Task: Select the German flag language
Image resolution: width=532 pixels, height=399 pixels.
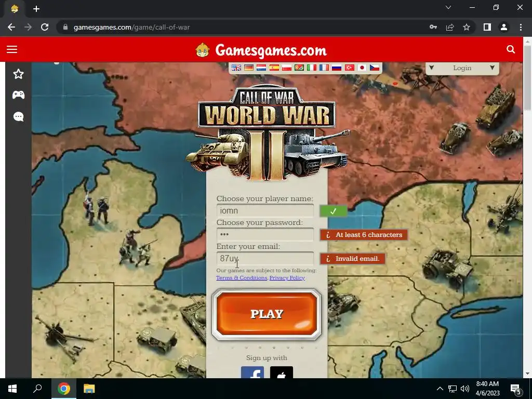Action: tap(249, 68)
